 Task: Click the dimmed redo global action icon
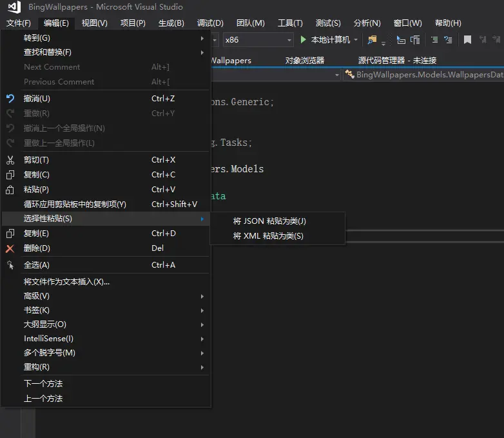pos(10,143)
